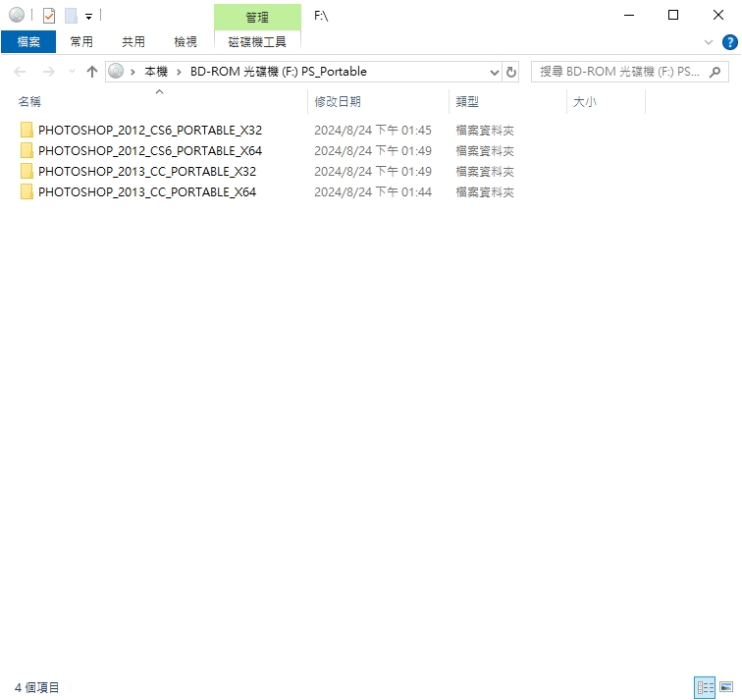Click folder icon of PHOTOSHOP_2012_CS6_PORTABLE_X64

point(26,150)
